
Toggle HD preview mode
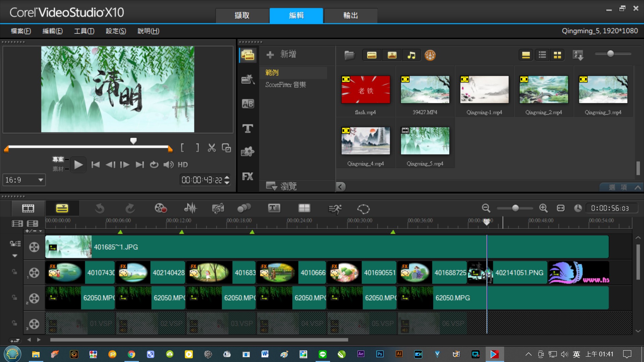coord(183,165)
